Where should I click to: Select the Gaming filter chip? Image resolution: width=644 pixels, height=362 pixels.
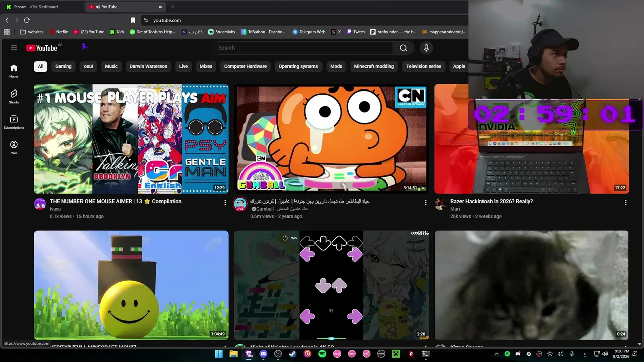click(x=63, y=66)
